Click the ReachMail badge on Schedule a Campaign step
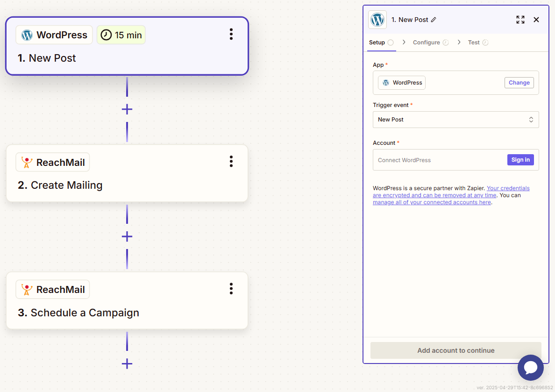This screenshot has width=555, height=392. point(53,289)
